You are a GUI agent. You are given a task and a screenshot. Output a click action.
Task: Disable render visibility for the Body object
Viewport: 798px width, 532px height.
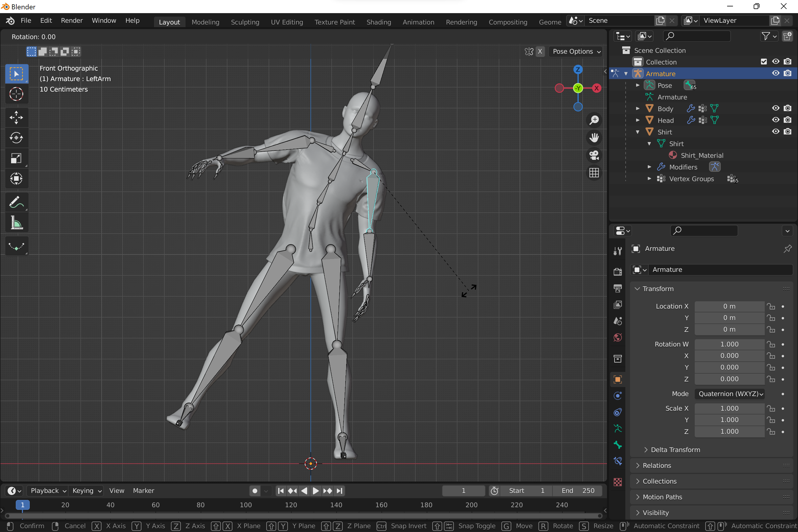(787, 108)
